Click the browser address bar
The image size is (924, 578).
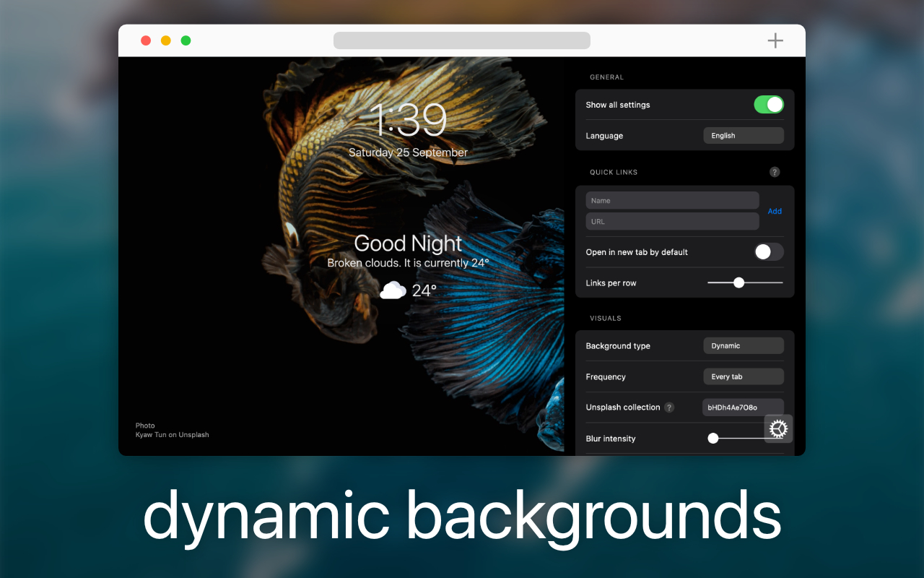pos(461,40)
